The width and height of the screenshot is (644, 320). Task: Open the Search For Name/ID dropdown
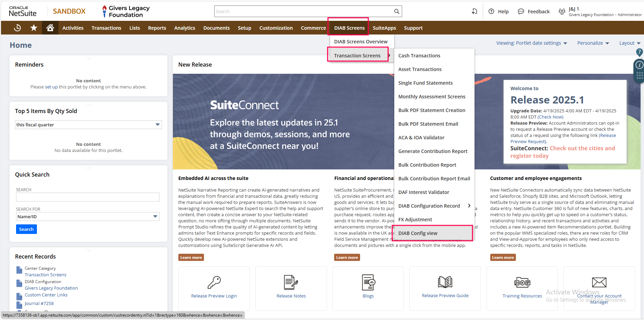tap(155, 217)
